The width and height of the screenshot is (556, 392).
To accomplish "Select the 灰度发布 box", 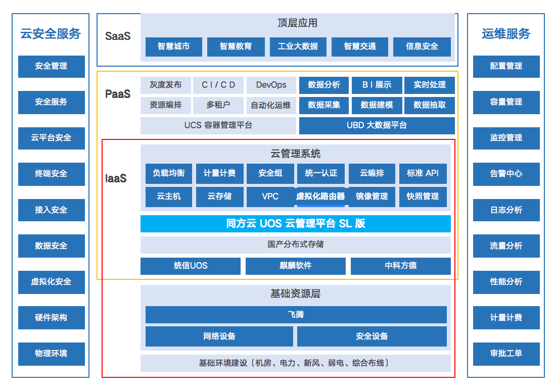I will [166, 85].
